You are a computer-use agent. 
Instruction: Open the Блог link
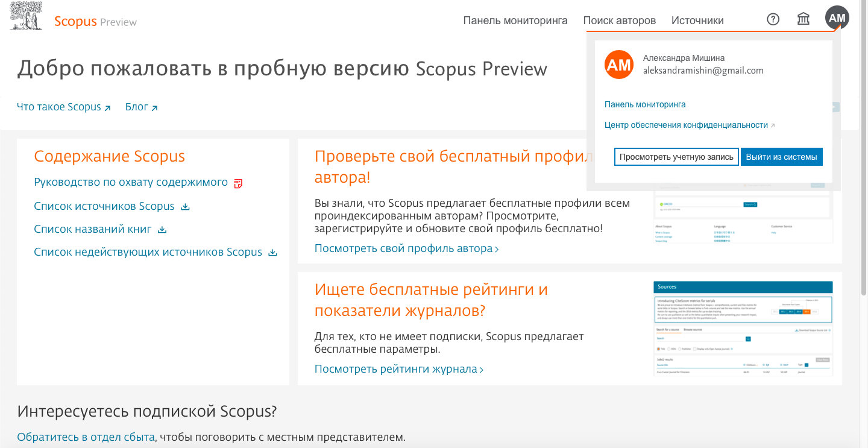(137, 107)
